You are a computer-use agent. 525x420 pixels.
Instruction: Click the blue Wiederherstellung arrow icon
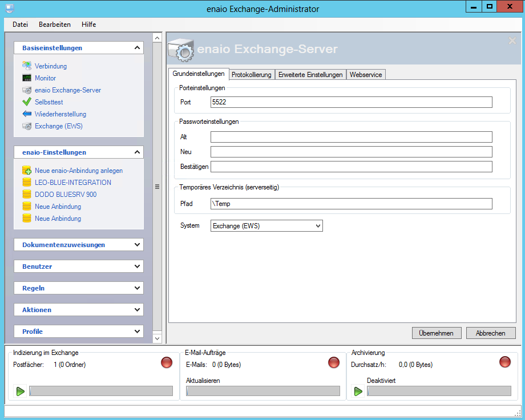27,114
